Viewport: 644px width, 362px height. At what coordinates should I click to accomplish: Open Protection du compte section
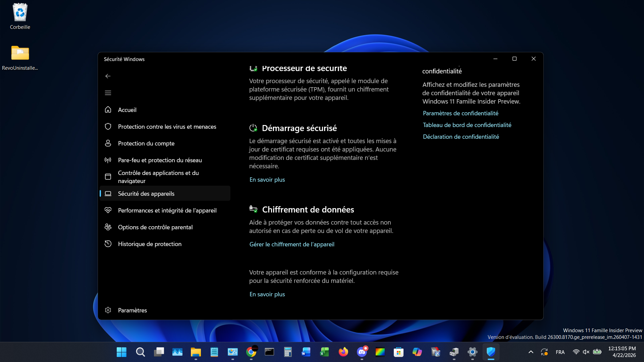point(146,143)
